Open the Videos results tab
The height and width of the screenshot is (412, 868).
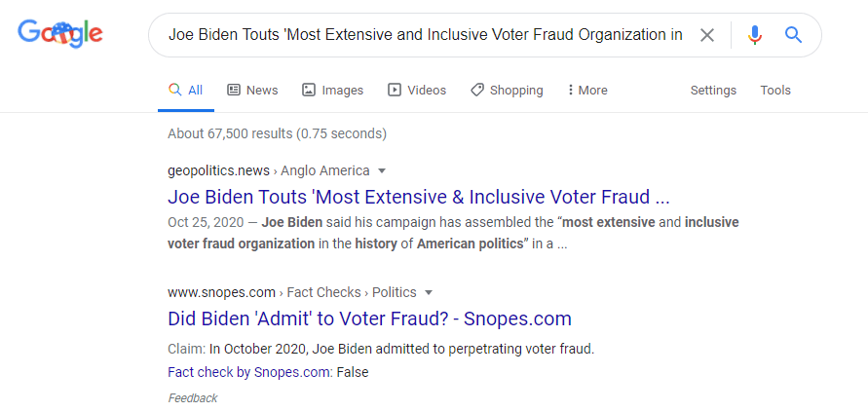pos(417,91)
